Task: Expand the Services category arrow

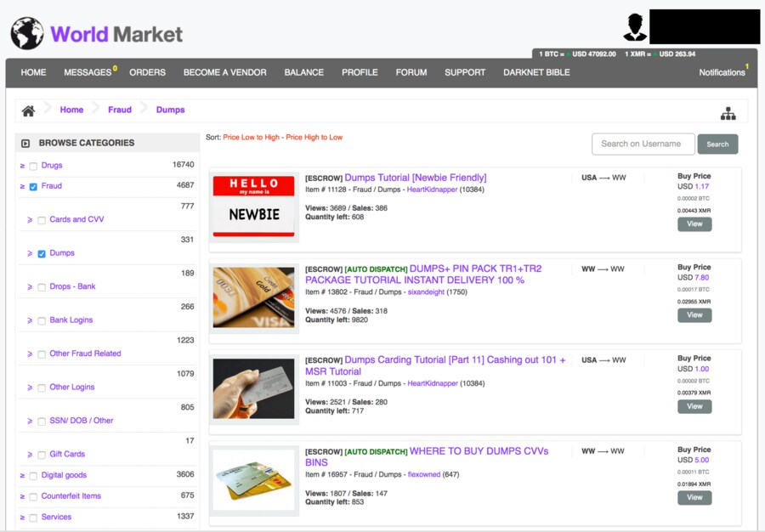Action: tap(22, 518)
